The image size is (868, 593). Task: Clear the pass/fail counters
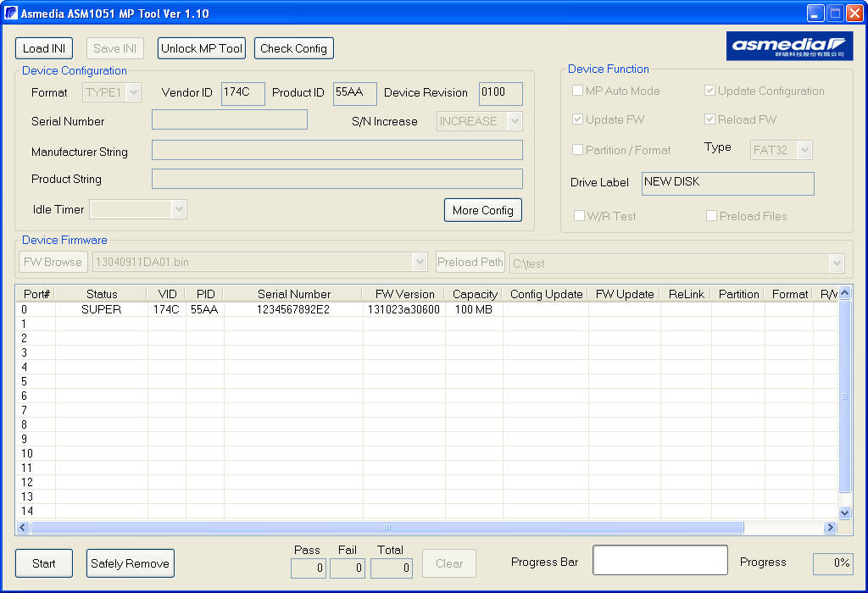pyautogui.click(x=449, y=563)
